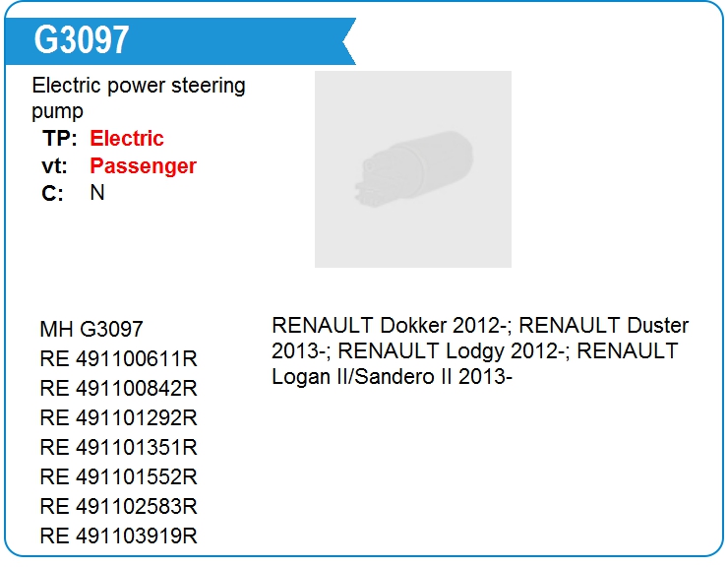728x567 pixels.
Task: Click the N value beside C:
Action: click(x=97, y=192)
